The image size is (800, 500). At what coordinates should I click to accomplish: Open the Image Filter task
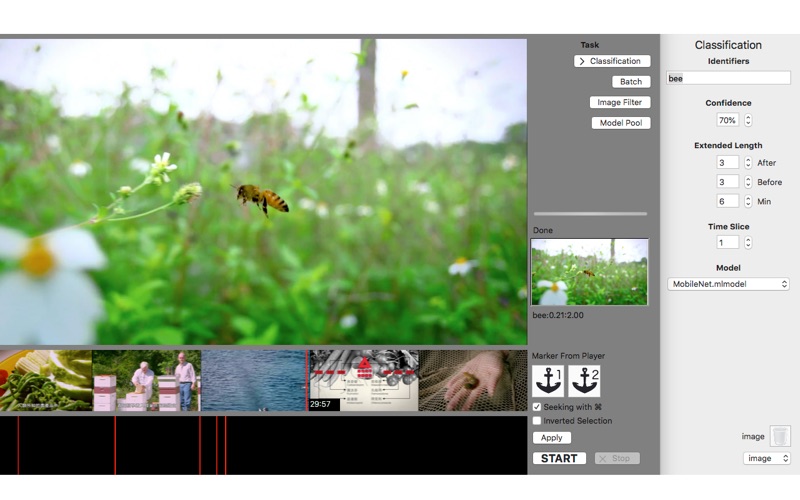click(621, 102)
